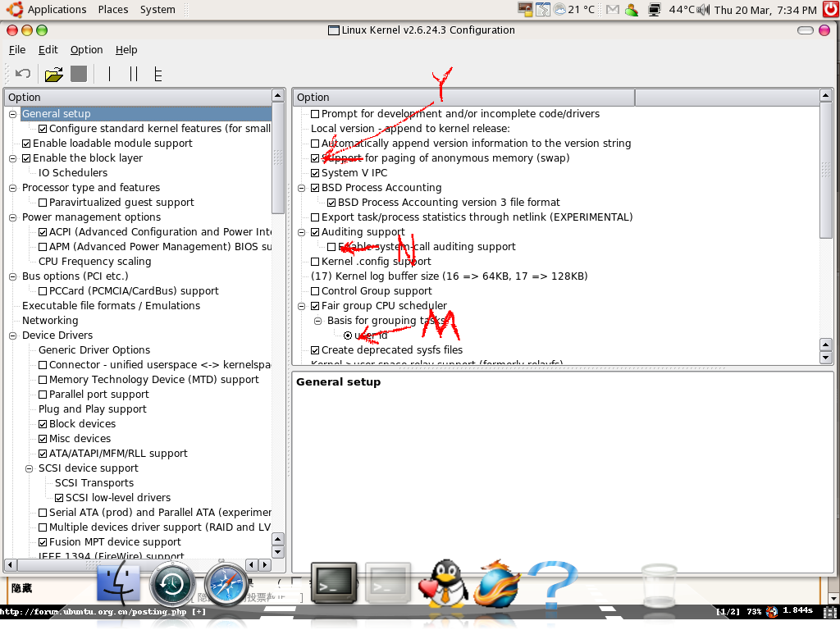The height and width of the screenshot is (630, 840).
Task: Click the date and time clock applet
Action: (x=765, y=10)
